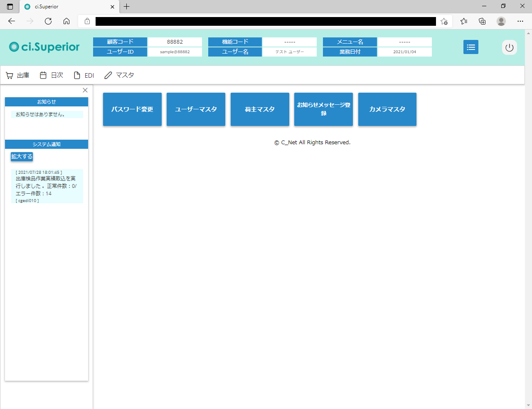Open 荷主マスタ tile
The image size is (532, 409).
point(260,109)
